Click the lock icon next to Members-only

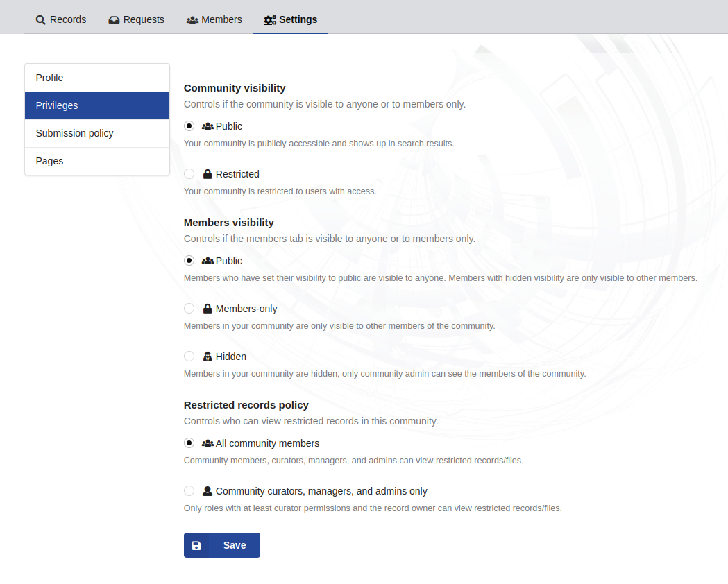coord(208,309)
